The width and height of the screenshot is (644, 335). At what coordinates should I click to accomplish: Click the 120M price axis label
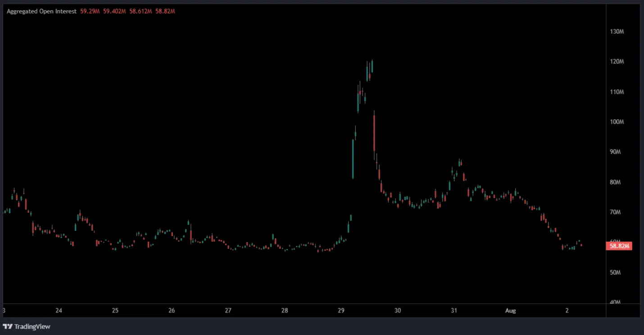pyautogui.click(x=617, y=62)
